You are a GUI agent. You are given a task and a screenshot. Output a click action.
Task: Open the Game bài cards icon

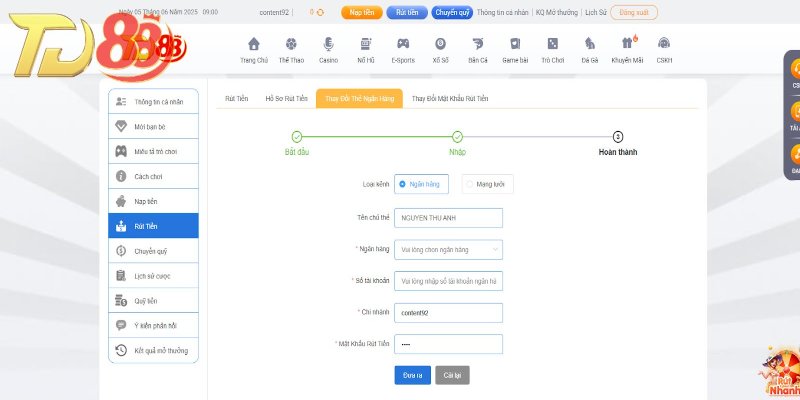point(515,44)
